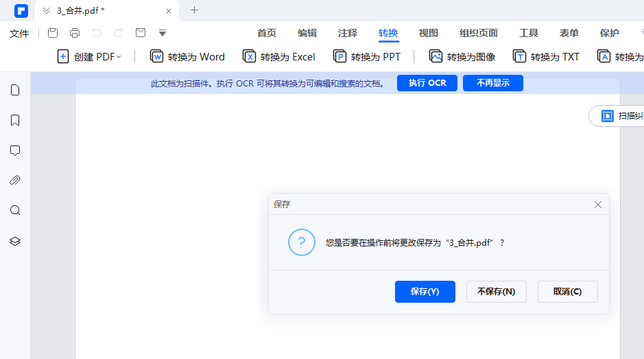Click the save disk icon in quick toolbar

point(53,33)
